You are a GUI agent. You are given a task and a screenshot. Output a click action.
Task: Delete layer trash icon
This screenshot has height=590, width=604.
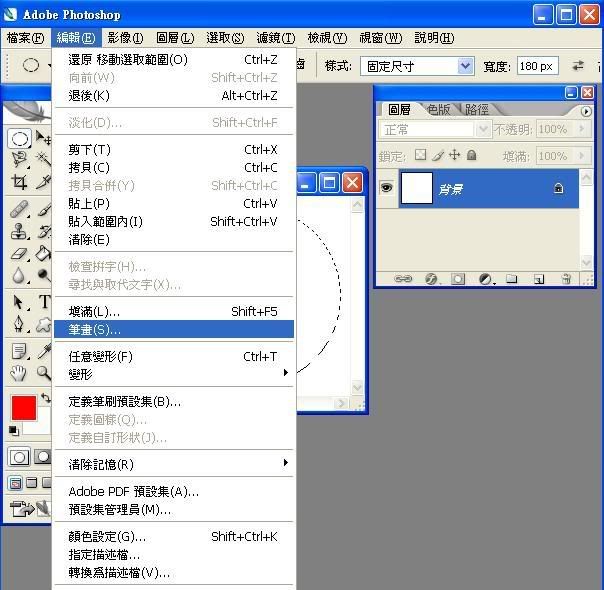pos(566,279)
